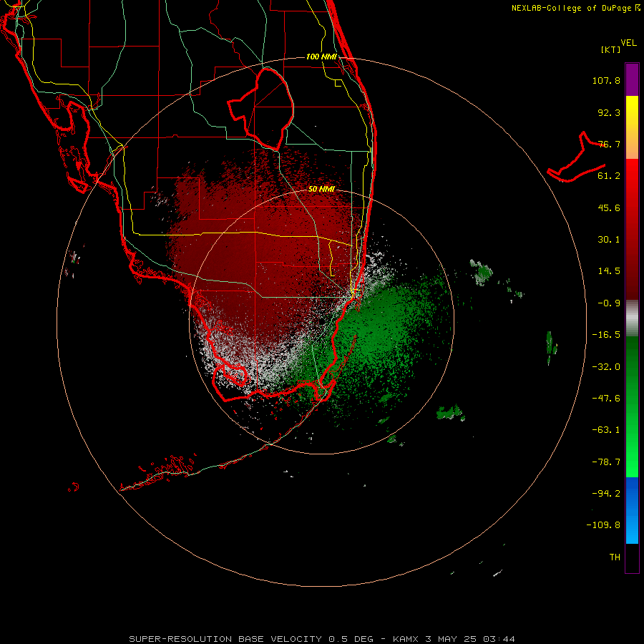This screenshot has width=644, height=644.
Task: Click the -109.8 legend value
Action: pos(603,525)
